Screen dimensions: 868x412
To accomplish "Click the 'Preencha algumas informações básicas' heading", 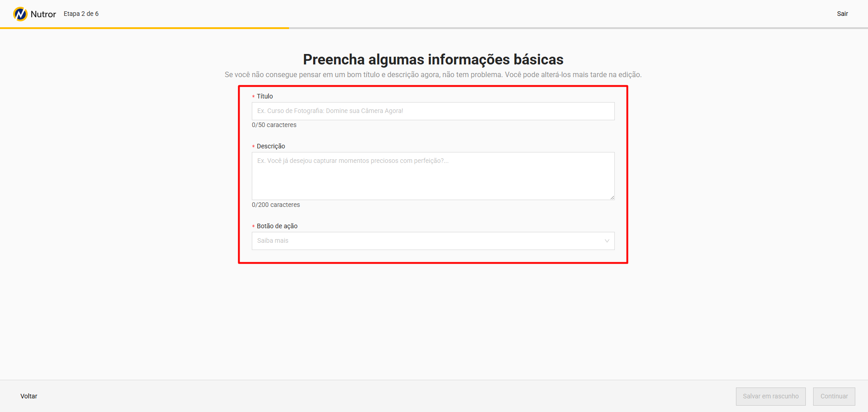I will [433, 59].
